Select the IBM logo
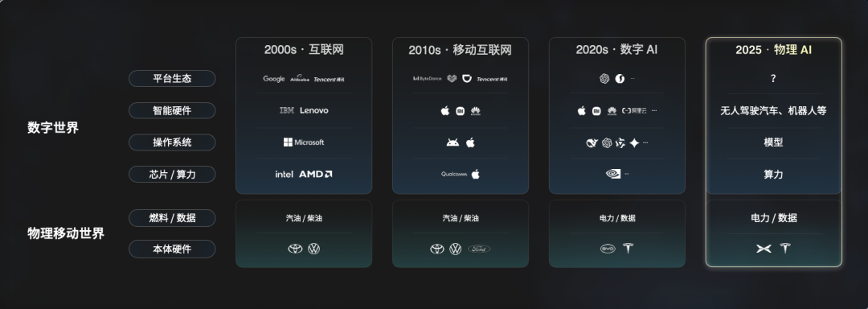The image size is (868, 309). click(287, 110)
